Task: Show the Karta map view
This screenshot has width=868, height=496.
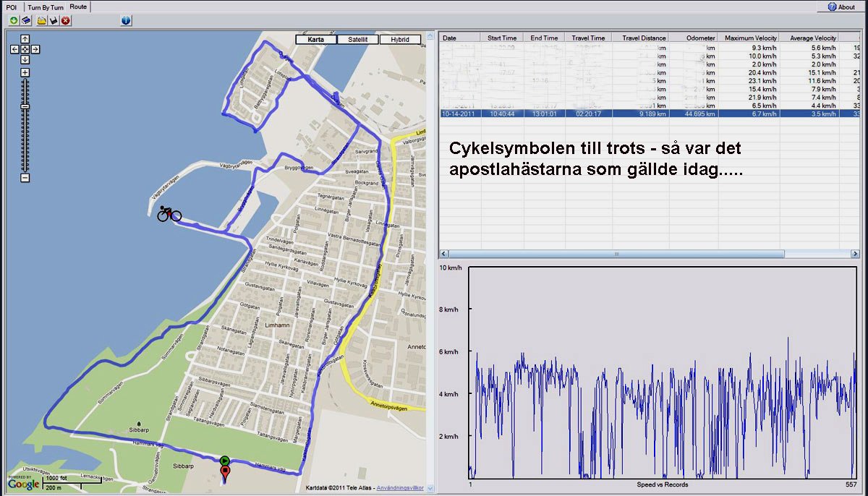Action: (316, 40)
